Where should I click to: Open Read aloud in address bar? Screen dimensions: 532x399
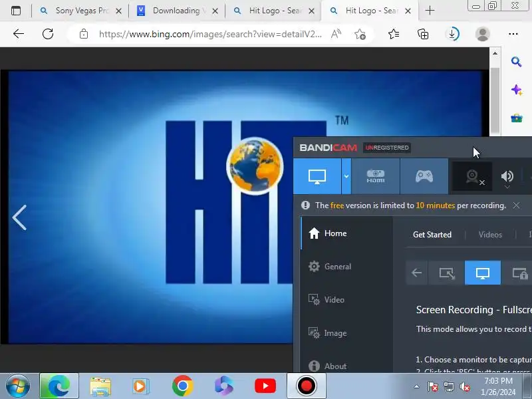(x=336, y=34)
